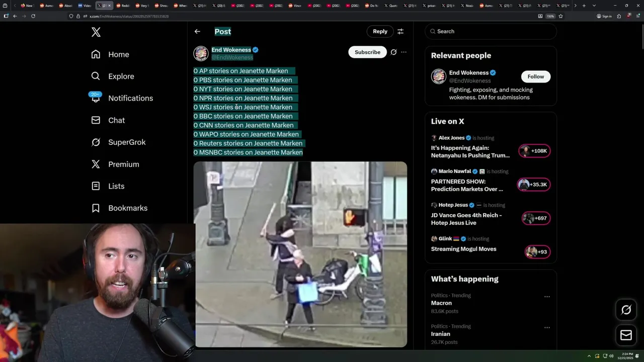
Task: Click the +108K listeners badge
Action: click(534, 151)
